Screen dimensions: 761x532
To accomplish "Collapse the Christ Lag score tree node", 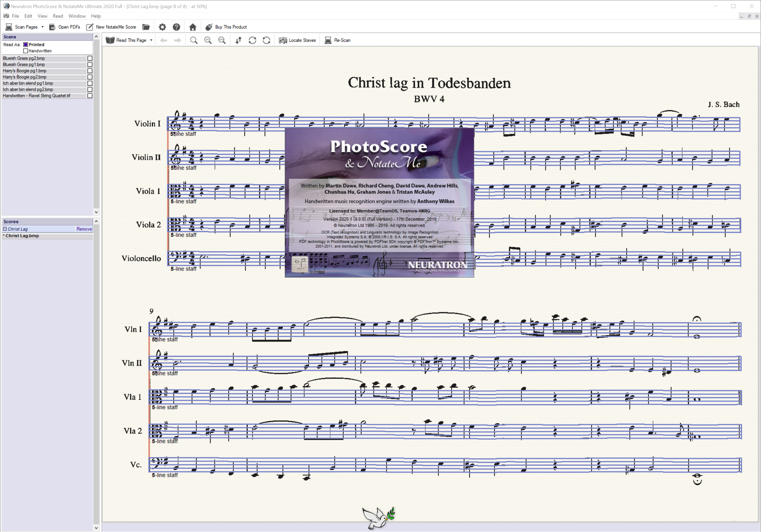I will click(5, 229).
